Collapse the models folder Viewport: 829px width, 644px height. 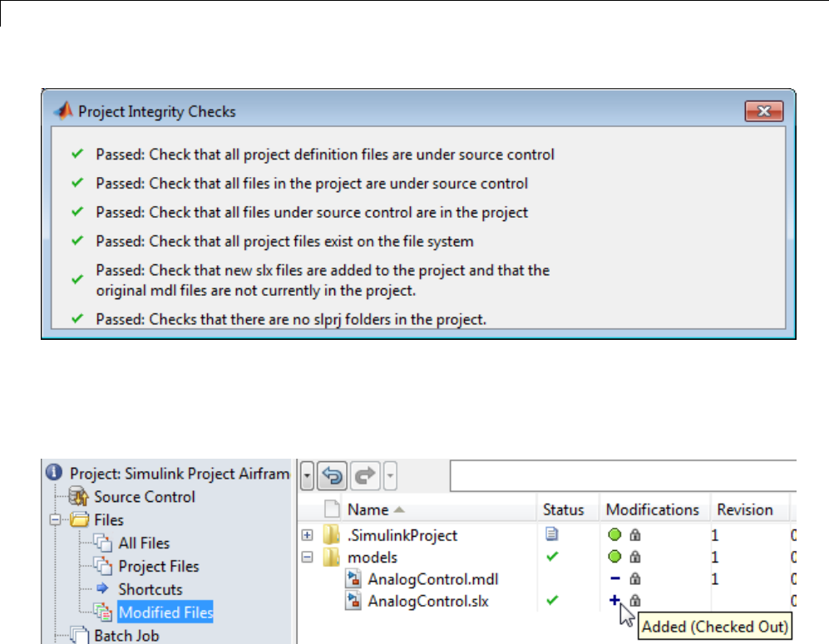coord(307,557)
